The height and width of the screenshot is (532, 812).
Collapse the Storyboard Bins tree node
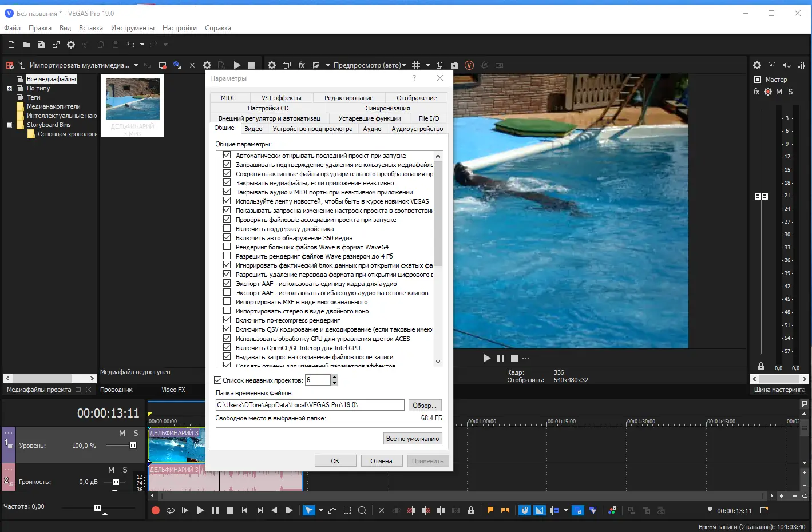pyautogui.click(x=9, y=125)
